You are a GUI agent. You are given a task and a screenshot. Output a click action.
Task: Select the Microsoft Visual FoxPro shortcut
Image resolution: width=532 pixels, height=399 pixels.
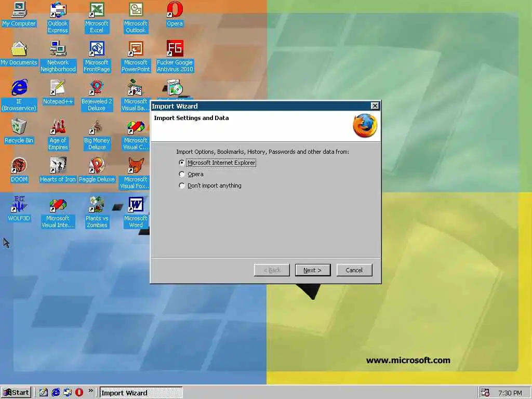[x=135, y=174]
